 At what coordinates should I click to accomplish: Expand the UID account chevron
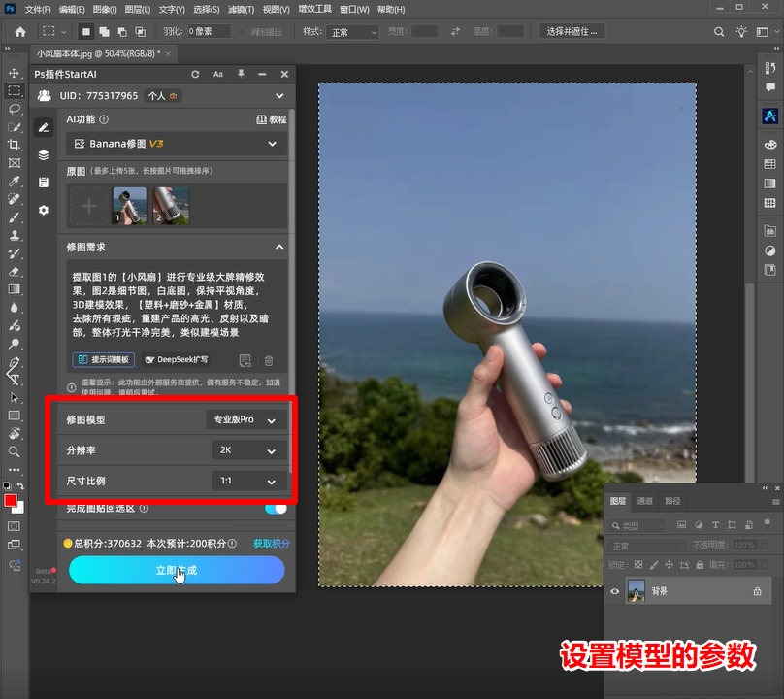(279, 95)
